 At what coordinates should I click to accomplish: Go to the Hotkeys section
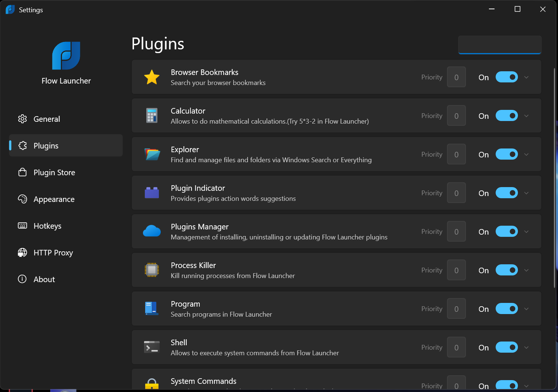(x=48, y=226)
